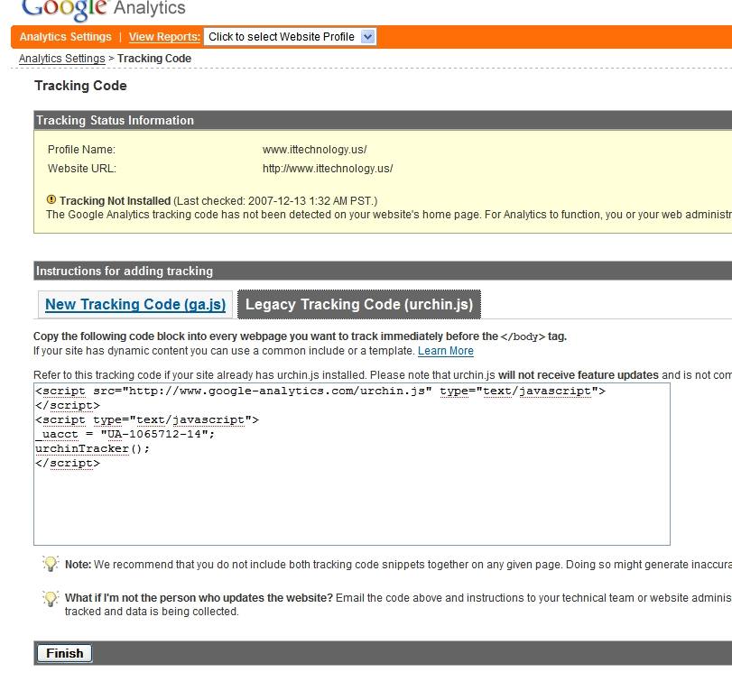
Task: Open the Learn More link
Action: pyautogui.click(x=445, y=351)
